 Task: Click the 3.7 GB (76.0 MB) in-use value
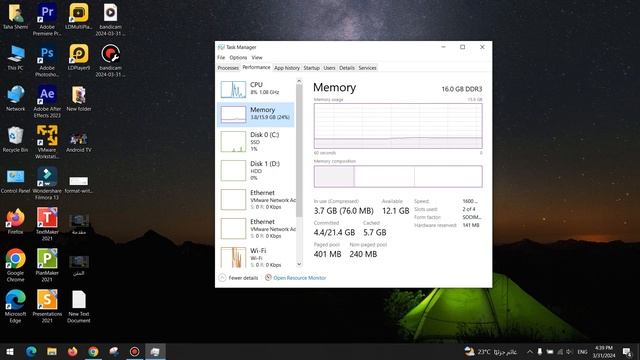[344, 211]
